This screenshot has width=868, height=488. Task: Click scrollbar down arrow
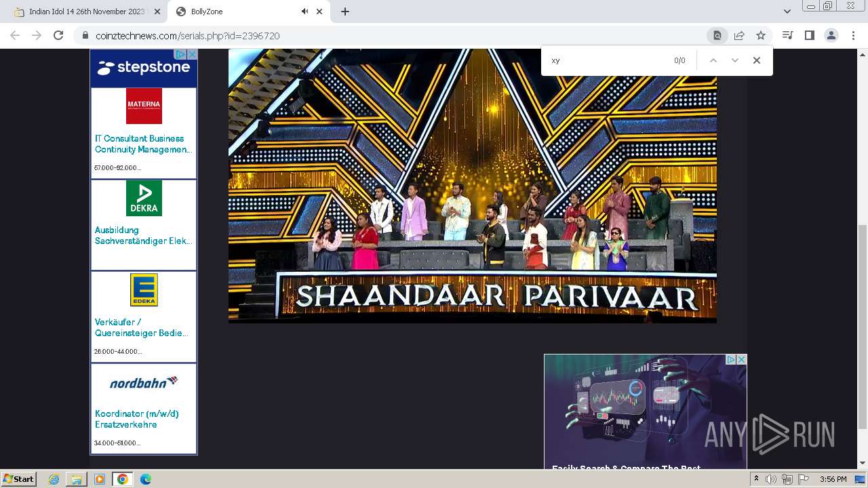click(863, 464)
